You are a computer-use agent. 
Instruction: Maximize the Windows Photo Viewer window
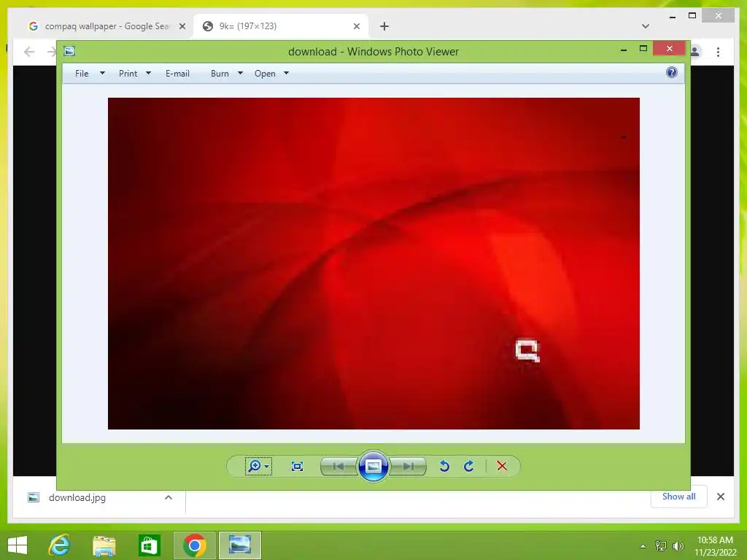coord(643,49)
